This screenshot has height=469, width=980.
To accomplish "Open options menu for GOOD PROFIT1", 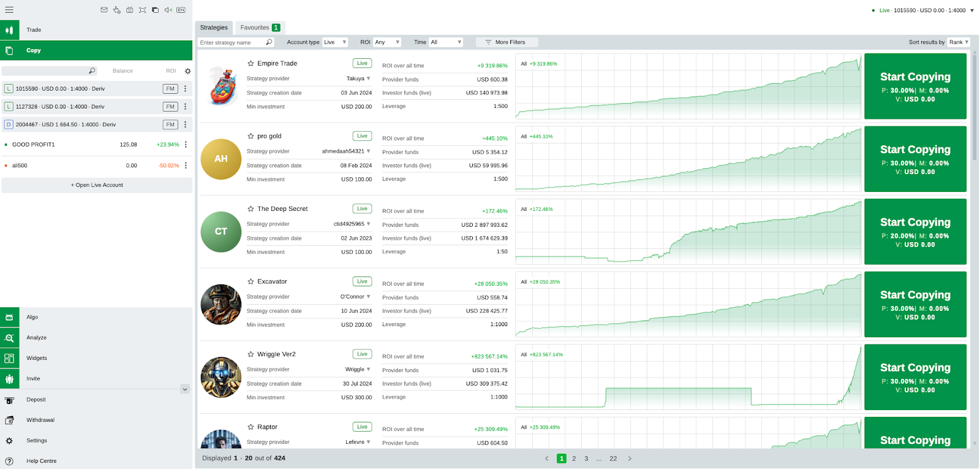I will 186,145.
